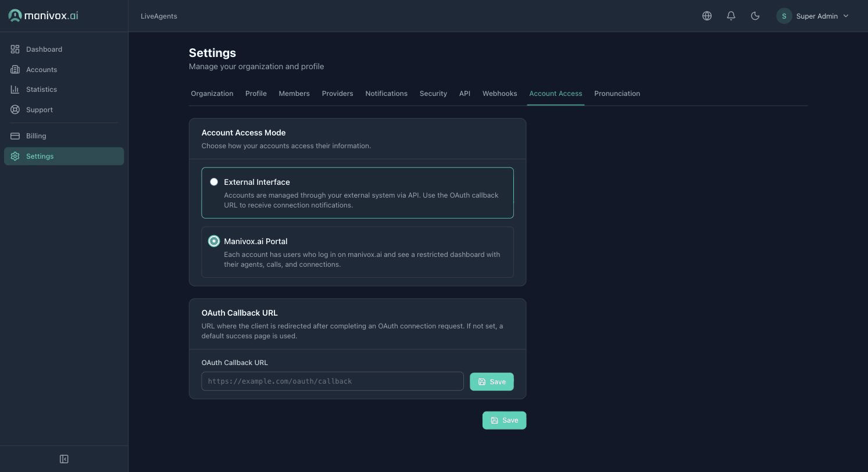Screen dimensions: 868x472
Task: Click the Statistics bar chart icon
Action: click(15, 90)
